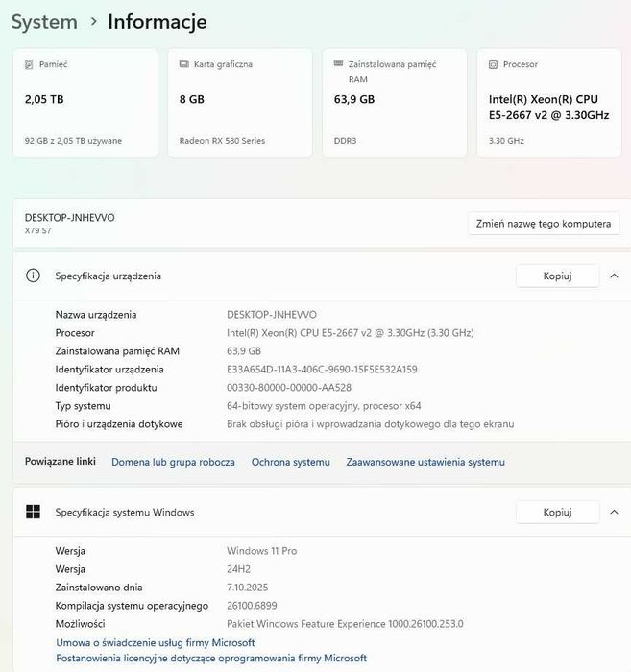This screenshot has height=672, width=631.
Task: Copy the Windows specifications with Kopiuj
Action: pos(557,512)
